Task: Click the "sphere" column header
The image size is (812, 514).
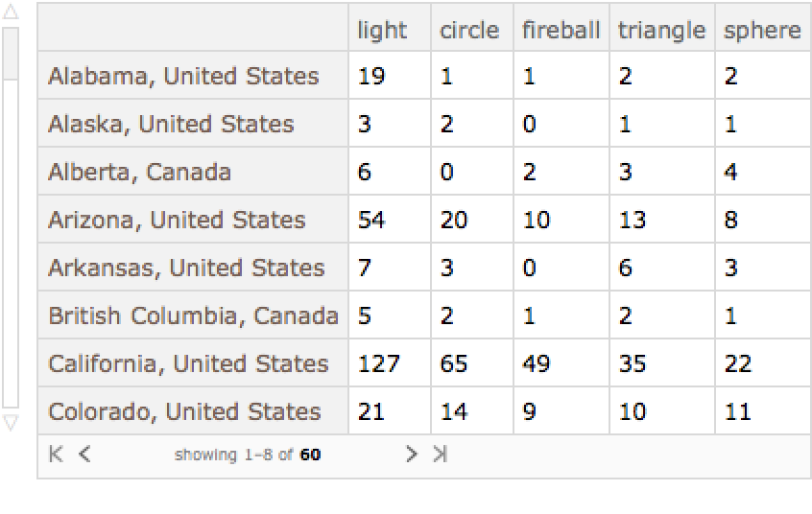Action: click(762, 30)
